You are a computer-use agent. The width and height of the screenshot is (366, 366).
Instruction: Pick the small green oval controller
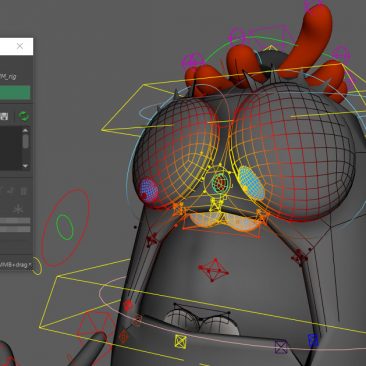pos(65,227)
